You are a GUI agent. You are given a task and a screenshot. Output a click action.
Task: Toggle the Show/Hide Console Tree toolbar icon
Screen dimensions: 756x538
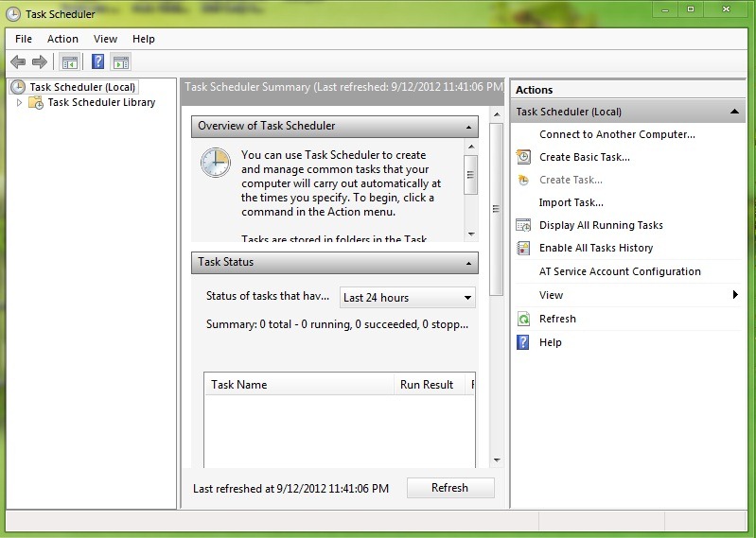pyautogui.click(x=69, y=62)
